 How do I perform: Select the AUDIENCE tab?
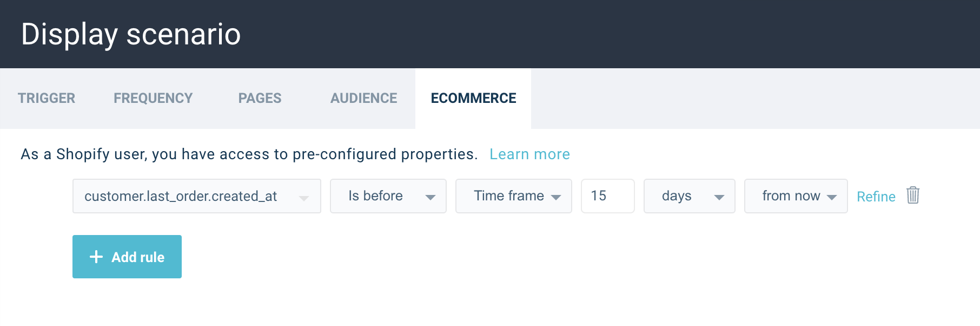[363, 98]
